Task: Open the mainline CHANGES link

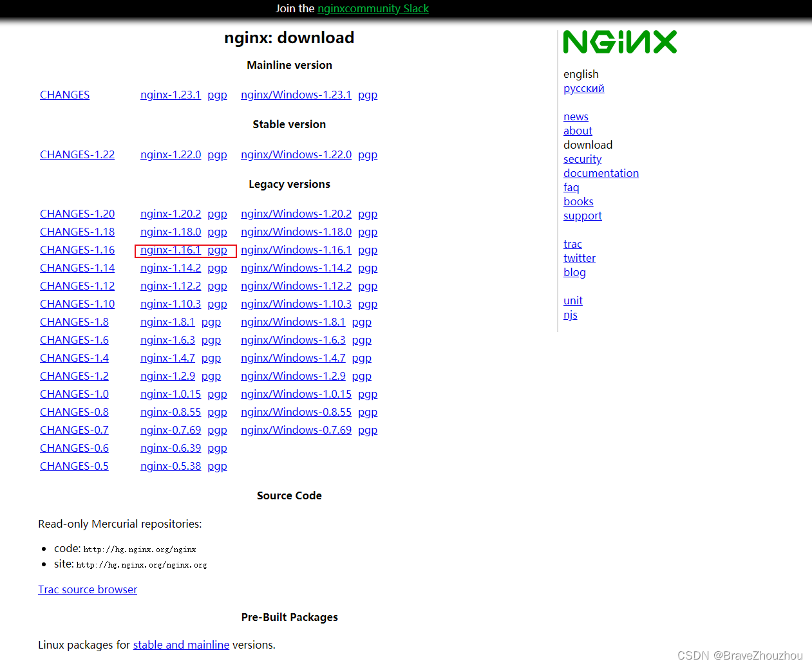Action: point(64,95)
